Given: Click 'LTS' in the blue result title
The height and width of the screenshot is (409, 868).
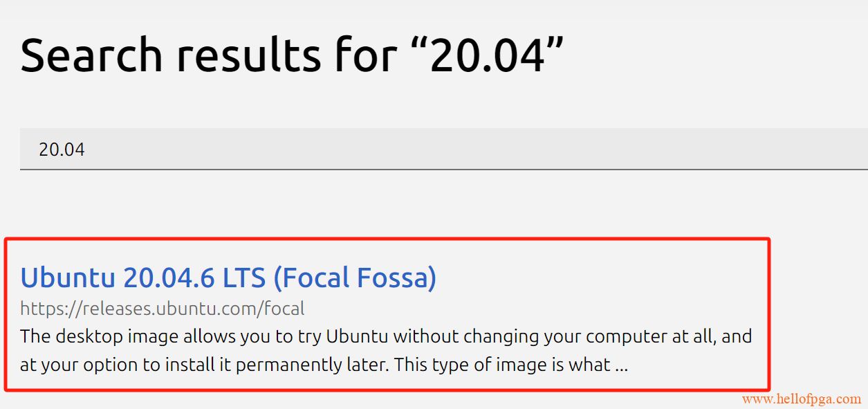Looking at the screenshot, I should (244, 278).
